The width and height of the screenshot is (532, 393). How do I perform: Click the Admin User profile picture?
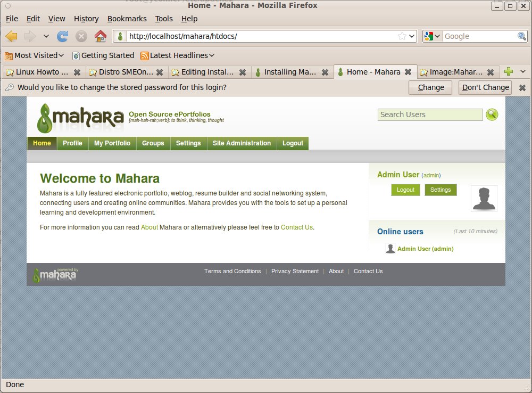[x=484, y=199]
